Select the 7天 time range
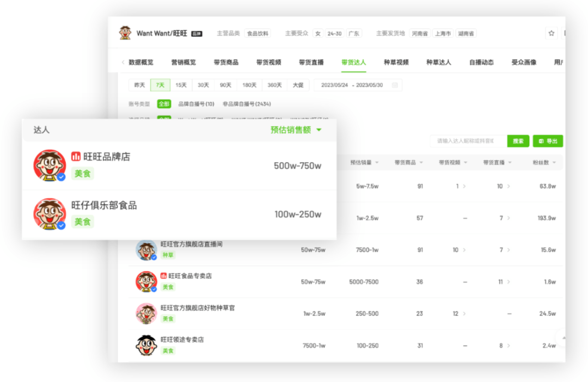This screenshot has width=588, height=382. pos(160,85)
